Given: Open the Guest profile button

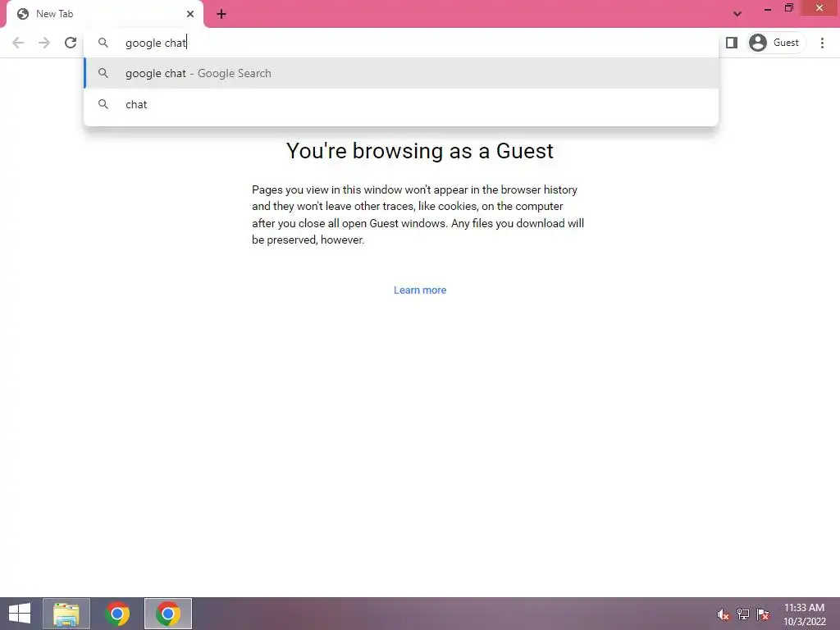Looking at the screenshot, I should point(776,43).
